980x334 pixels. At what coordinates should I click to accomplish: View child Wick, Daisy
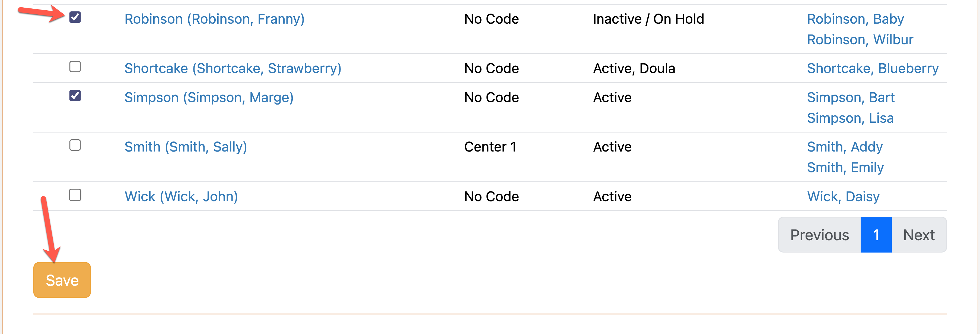pos(843,197)
